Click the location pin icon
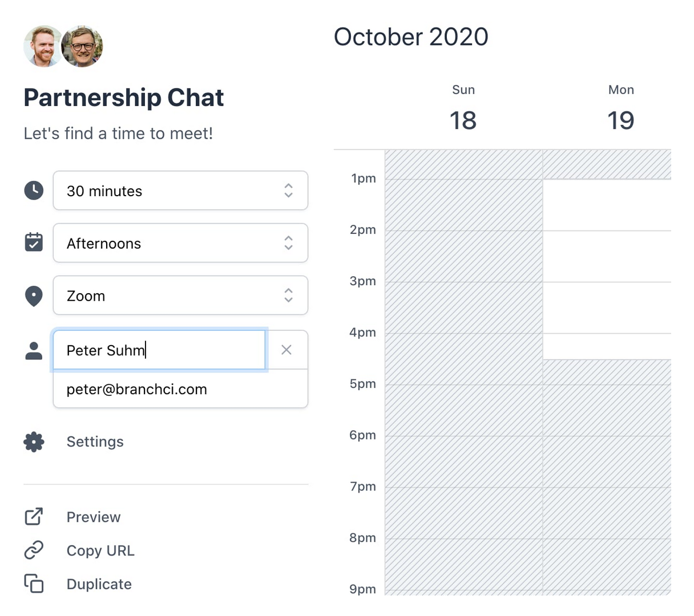 [34, 296]
